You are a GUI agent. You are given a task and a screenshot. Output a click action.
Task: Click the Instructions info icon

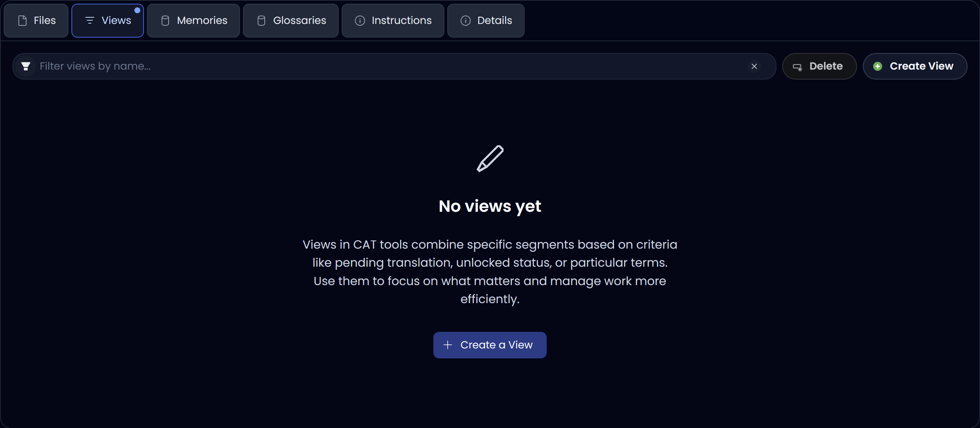tap(360, 21)
